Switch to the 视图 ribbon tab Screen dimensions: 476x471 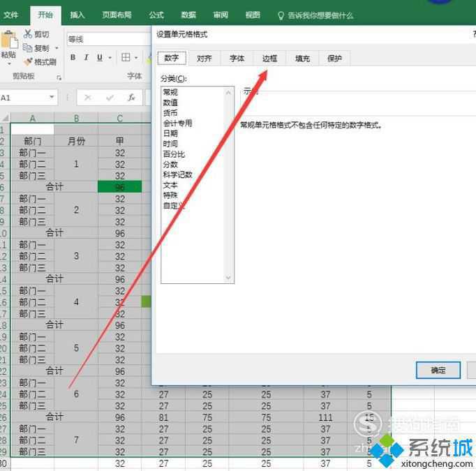pos(253,15)
